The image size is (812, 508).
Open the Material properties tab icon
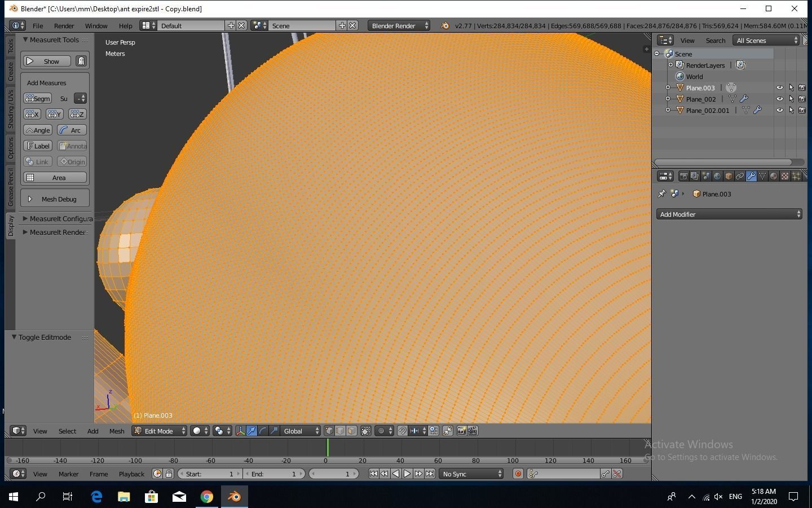pos(774,177)
